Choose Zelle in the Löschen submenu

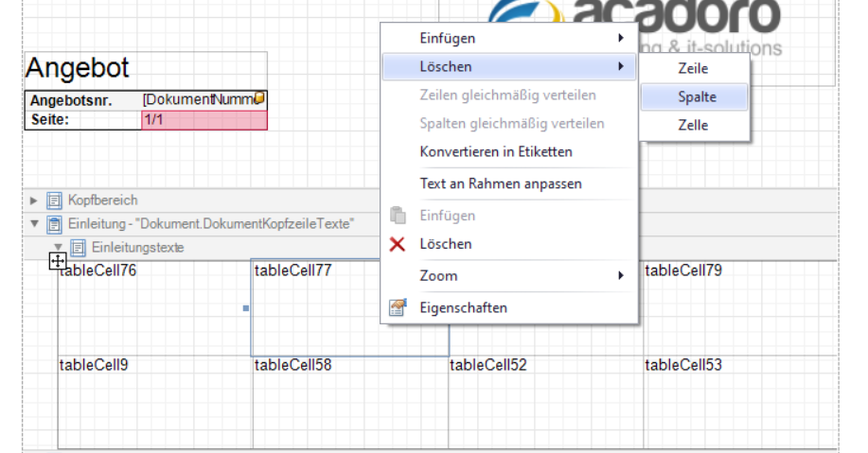(693, 125)
